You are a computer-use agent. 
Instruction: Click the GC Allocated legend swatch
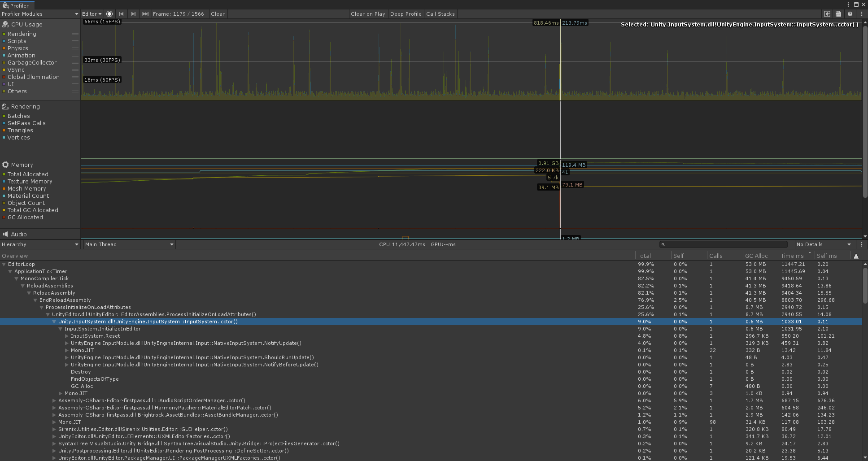(4, 217)
